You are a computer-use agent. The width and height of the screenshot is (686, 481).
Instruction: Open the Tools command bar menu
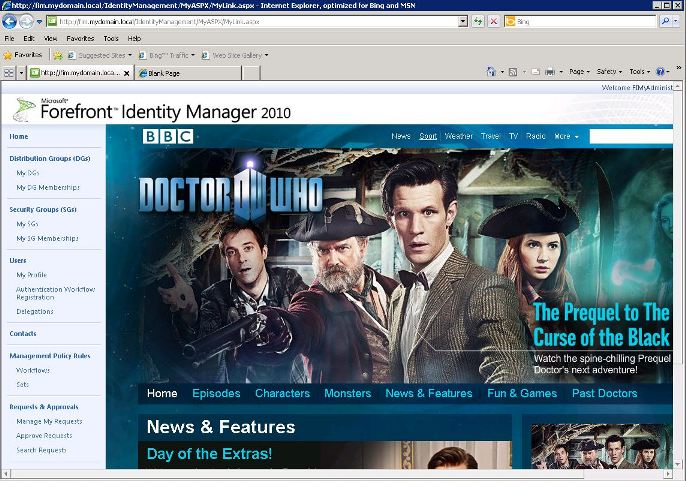coord(640,71)
